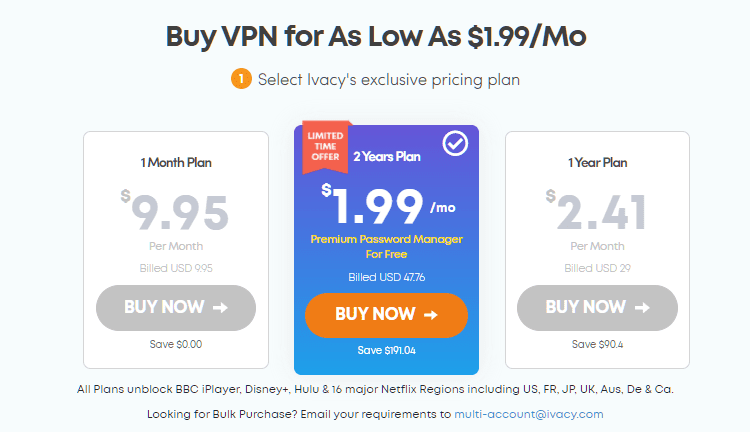750x432 pixels.
Task: Buy the 2 Years Plan now
Action: tap(386, 315)
